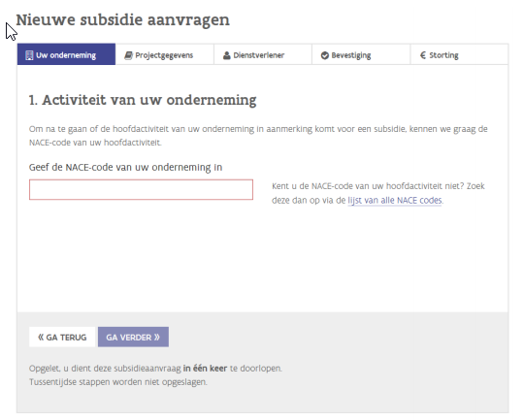
Task: Click the bold in één keer text
Action: coord(205,369)
